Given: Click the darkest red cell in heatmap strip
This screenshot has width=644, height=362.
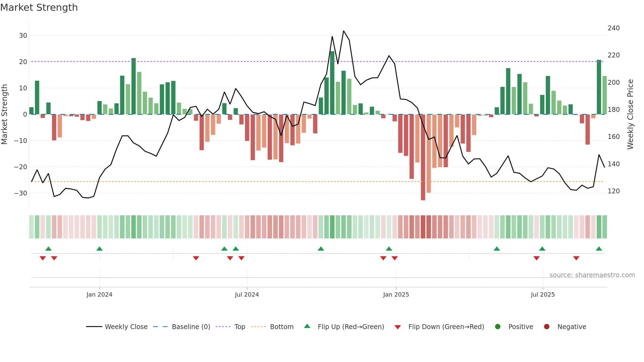Looking at the screenshot, I should pyautogui.click(x=423, y=227).
